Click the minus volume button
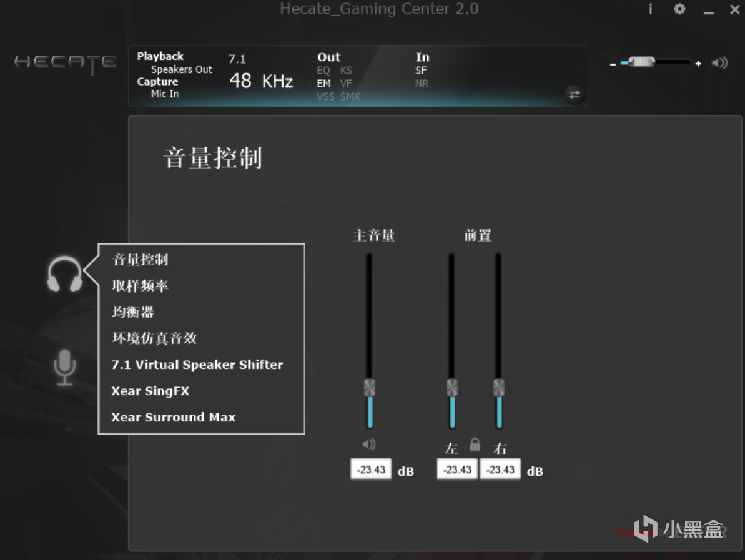 pyautogui.click(x=613, y=64)
